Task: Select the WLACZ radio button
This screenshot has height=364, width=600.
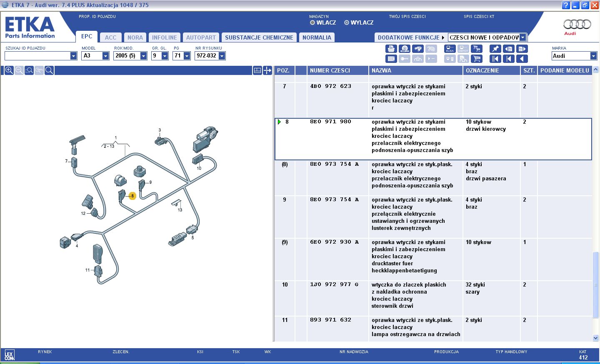Action: (312, 22)
